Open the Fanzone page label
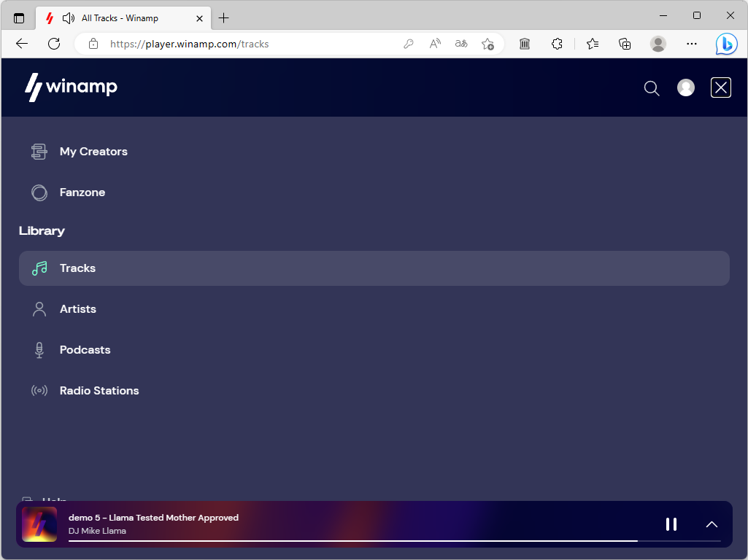Image resolution: width=748 pixels, height=560 pixels. pyautogui.click(x=82, y=192)
